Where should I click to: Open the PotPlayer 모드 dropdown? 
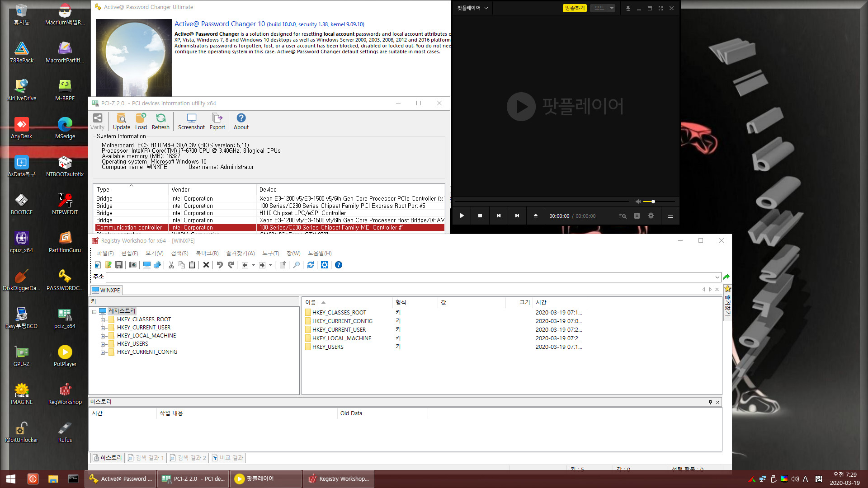click(x=603, y=8)
